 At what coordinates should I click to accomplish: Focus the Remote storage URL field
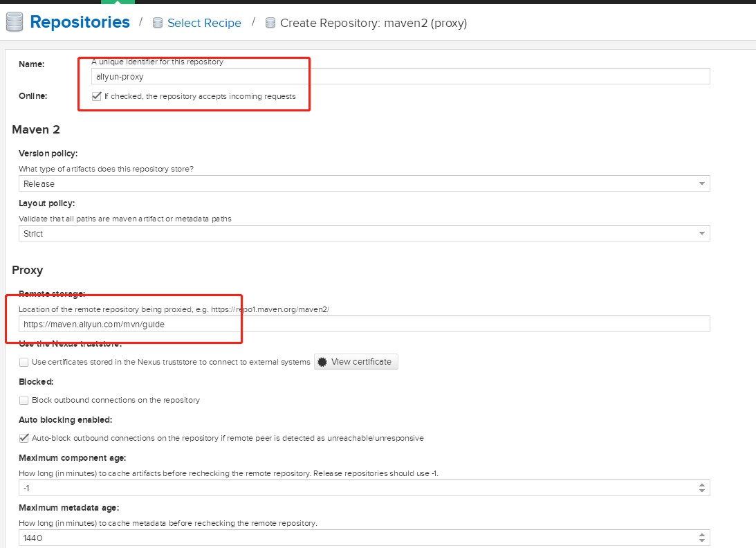[x=364, y=324]
